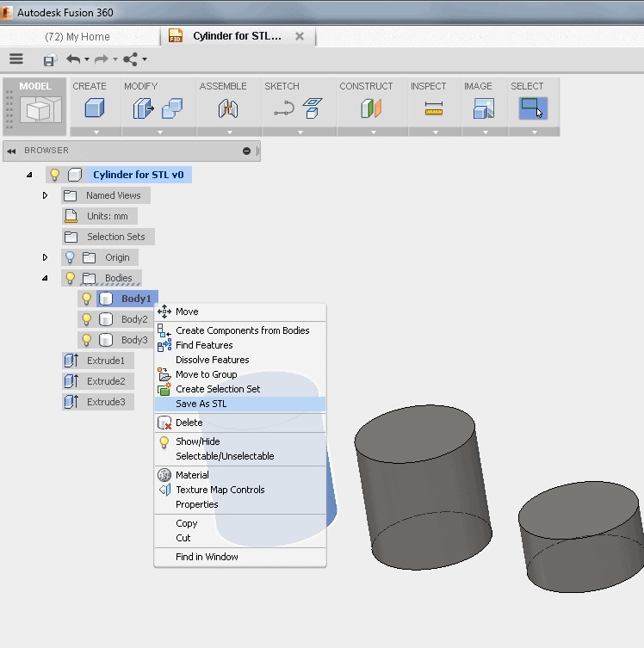Open the Joint tool in ASSEMBLE
Screen dimensions: 644x648
228,108
